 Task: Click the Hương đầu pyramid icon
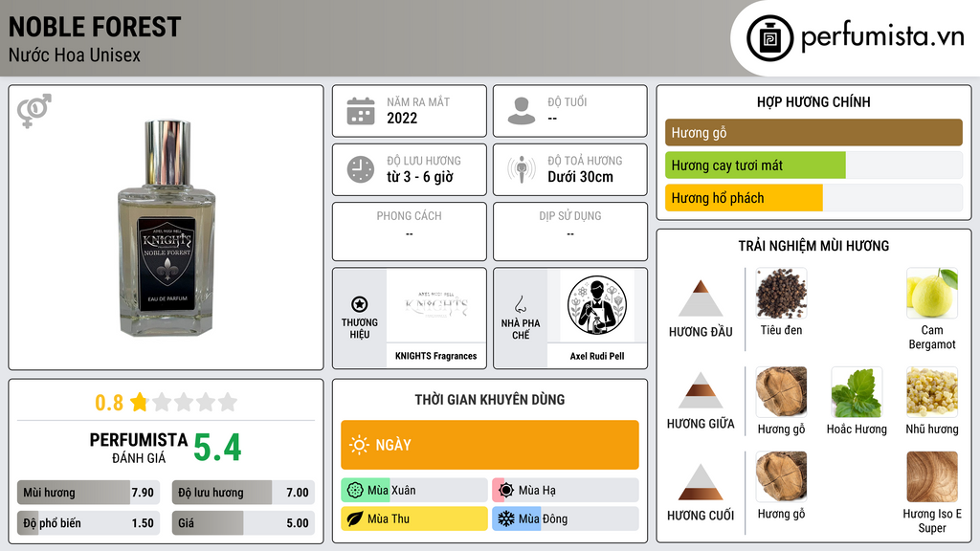pos(700,298)
